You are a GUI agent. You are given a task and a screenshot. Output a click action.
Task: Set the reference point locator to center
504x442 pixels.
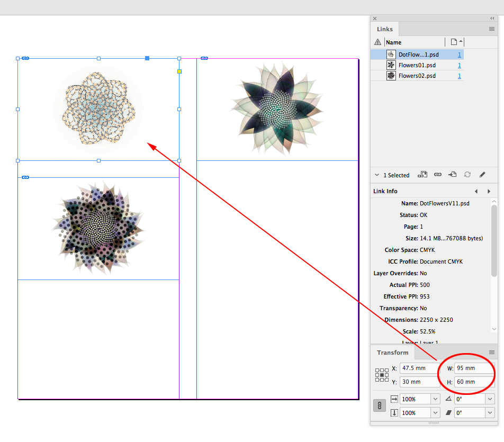(381, 375)
